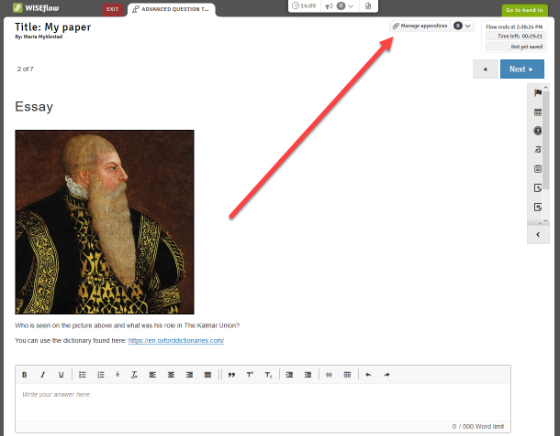Open the accessibility icon in the sidebar
This screenshot has width=560, height=436.
click(x=538, y=131)
